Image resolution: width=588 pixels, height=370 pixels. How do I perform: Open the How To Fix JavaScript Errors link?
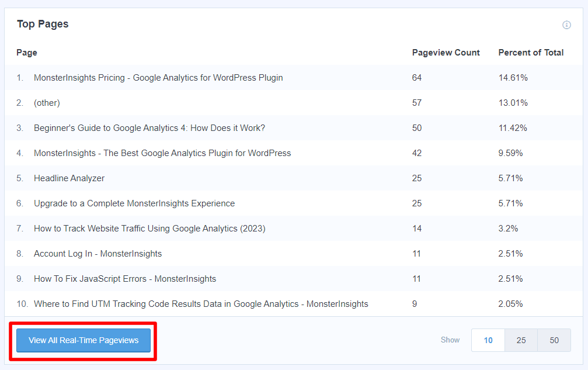click(x=124, y=278)
